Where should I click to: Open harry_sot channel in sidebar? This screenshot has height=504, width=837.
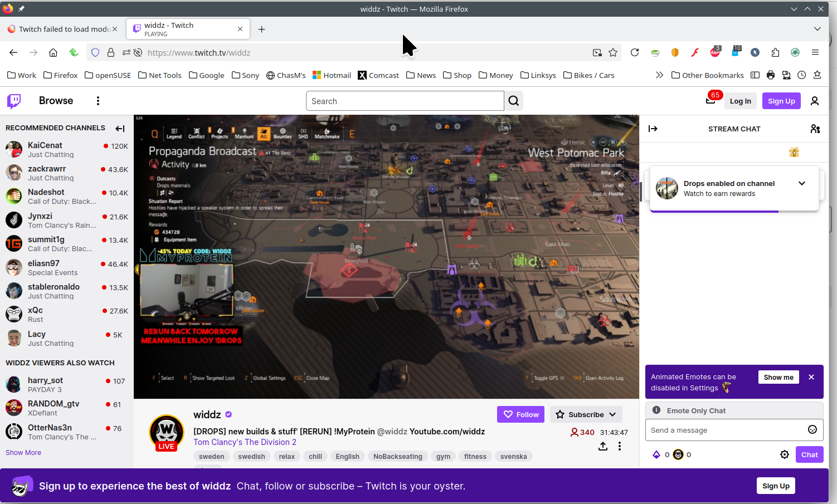click(67, 384)
